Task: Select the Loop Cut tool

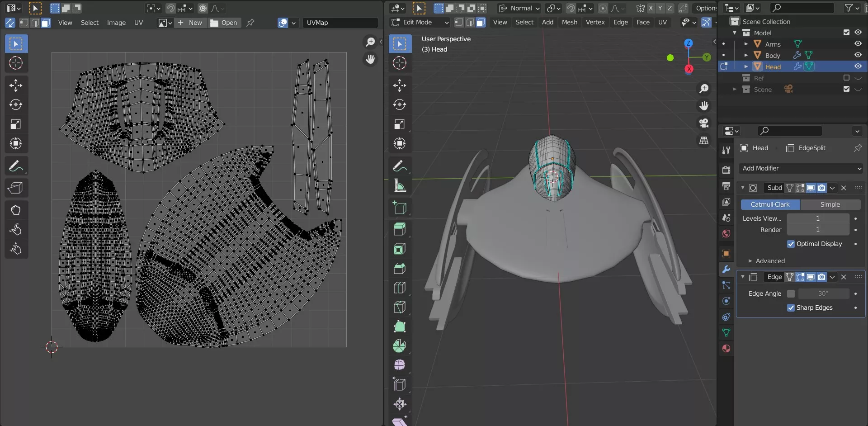Action: pos(400,288)
